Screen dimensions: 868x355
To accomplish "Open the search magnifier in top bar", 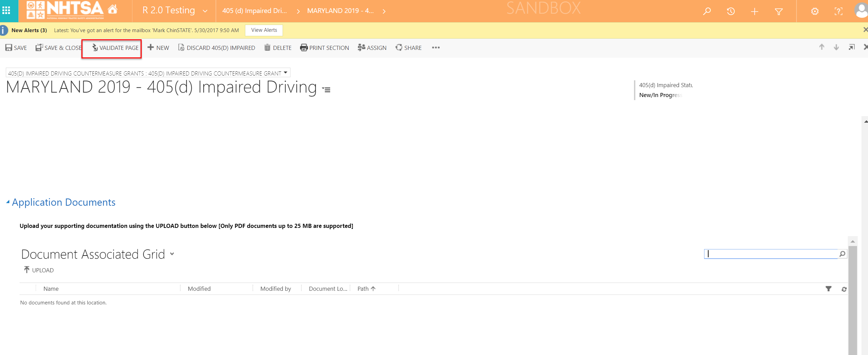I will click(x=707, y=11).
